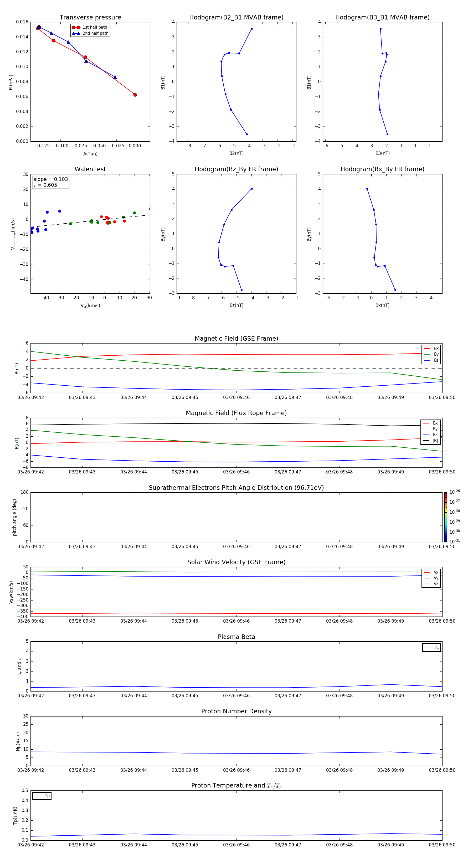The height and width of the screenshot is (868, 473).
Task: Click "03/26 09:50" under the Proton Temperature plot
Action: (x=442, y=845)
